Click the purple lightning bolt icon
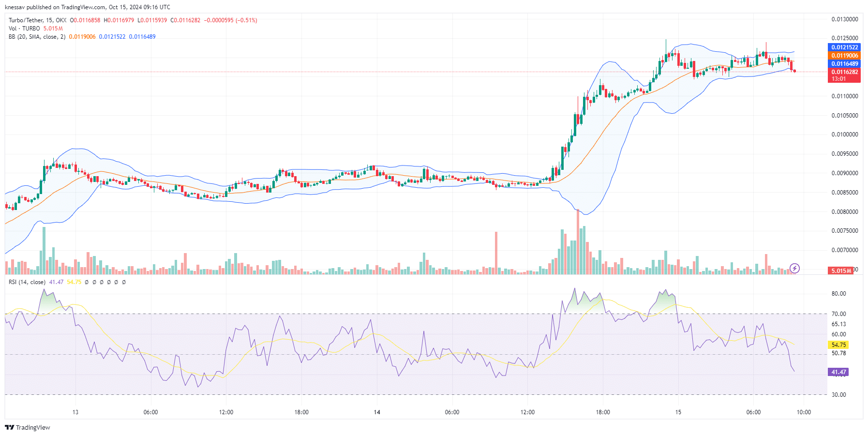Viewport: 868px width, 436px height. [x=794, y=268]
